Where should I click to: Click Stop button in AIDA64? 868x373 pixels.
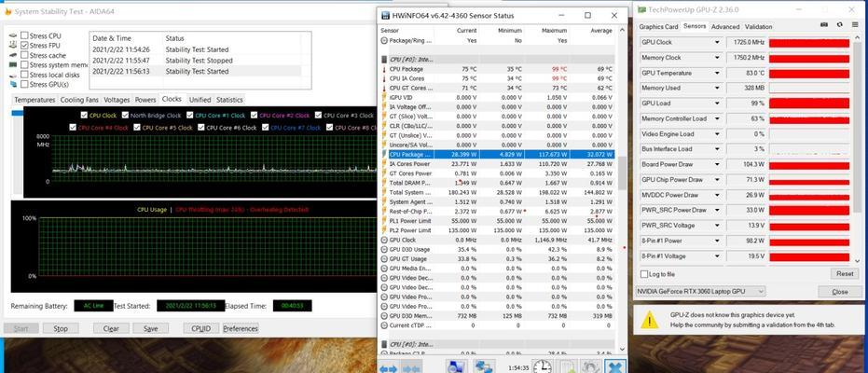pos(61,329)
